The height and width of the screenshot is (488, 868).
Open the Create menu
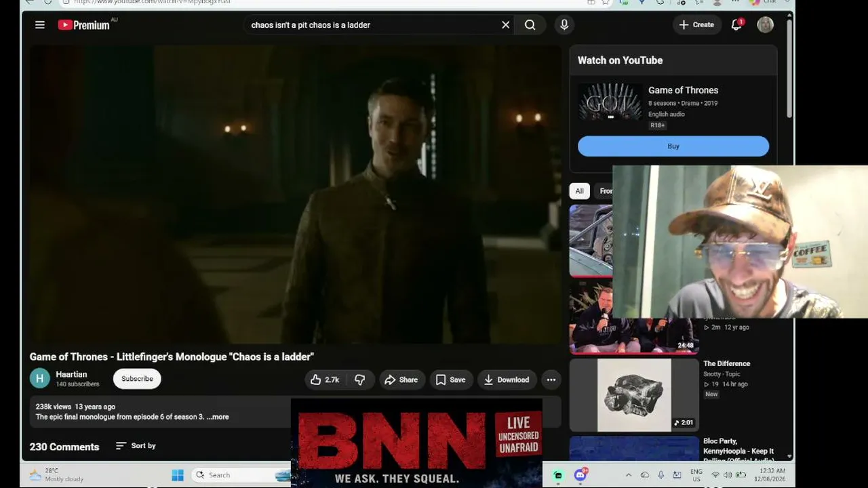(696, 25)
